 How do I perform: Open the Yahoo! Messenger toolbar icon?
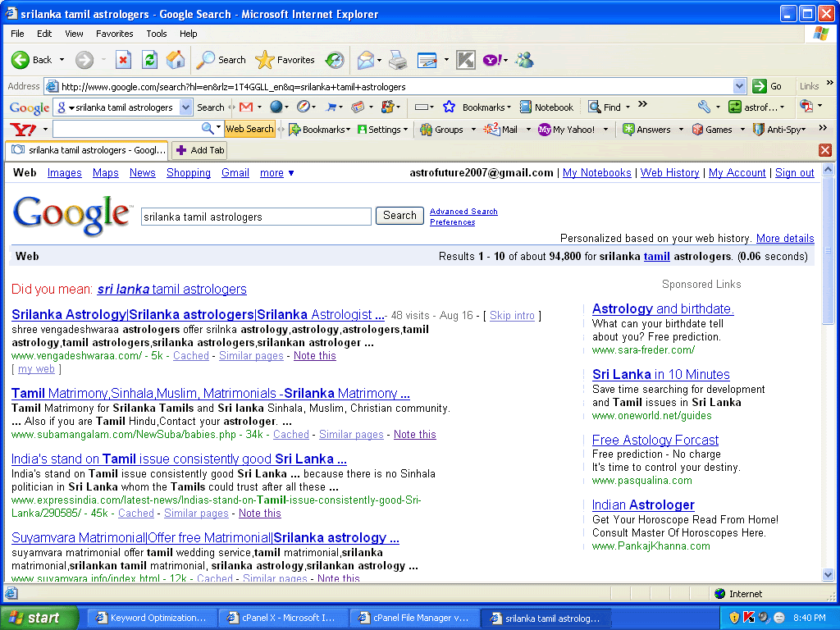coord(493,59)
